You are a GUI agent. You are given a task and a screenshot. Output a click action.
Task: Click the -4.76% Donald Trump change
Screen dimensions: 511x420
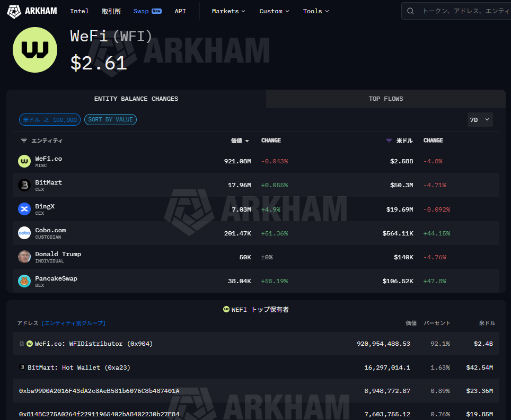pos(435,257)
